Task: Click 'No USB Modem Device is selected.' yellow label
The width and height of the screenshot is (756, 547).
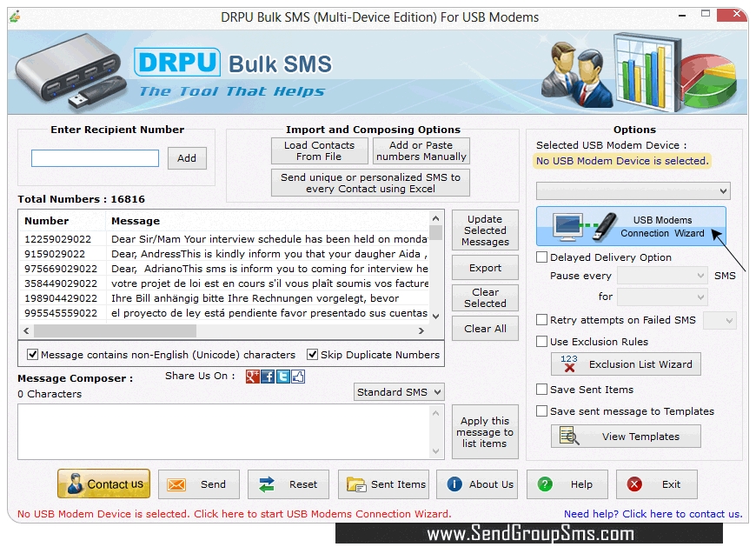Action: coord(622,161)
